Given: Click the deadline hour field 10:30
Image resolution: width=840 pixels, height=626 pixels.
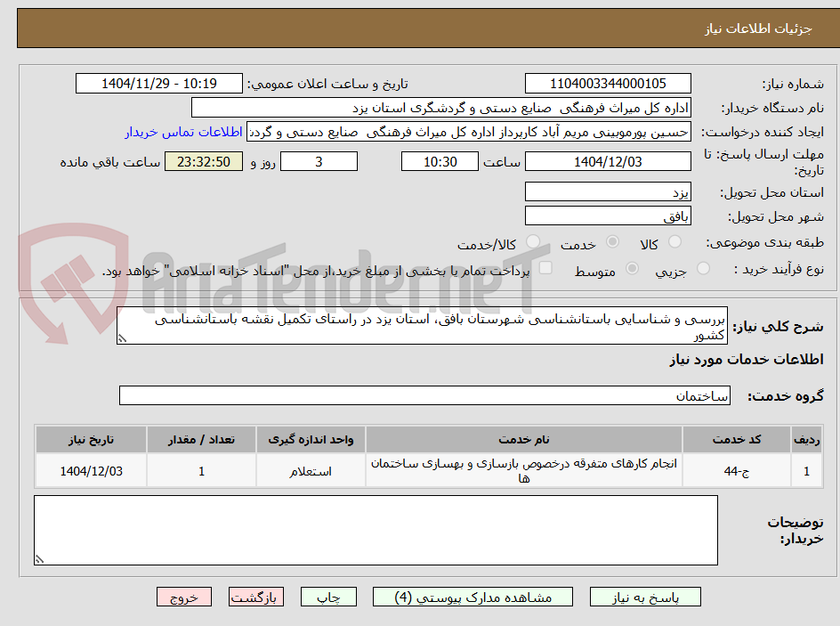Looking at the screenshot, I should pos(440,161).
